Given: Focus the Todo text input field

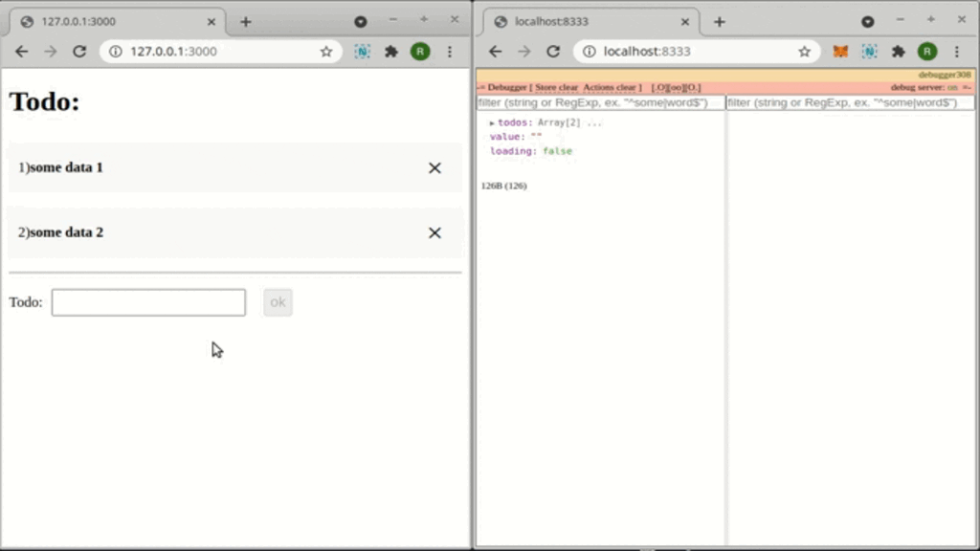Looking at the screenshot, I should [x=148, y=302].
